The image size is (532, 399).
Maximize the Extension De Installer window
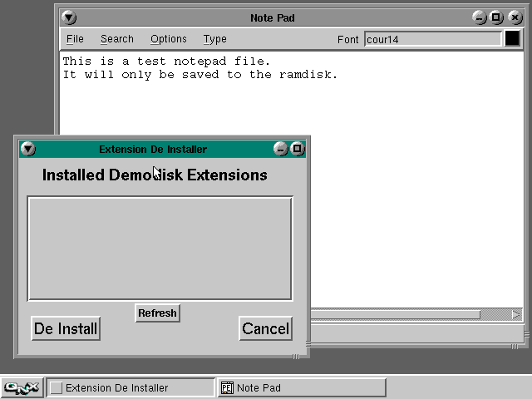coord(298,149)
